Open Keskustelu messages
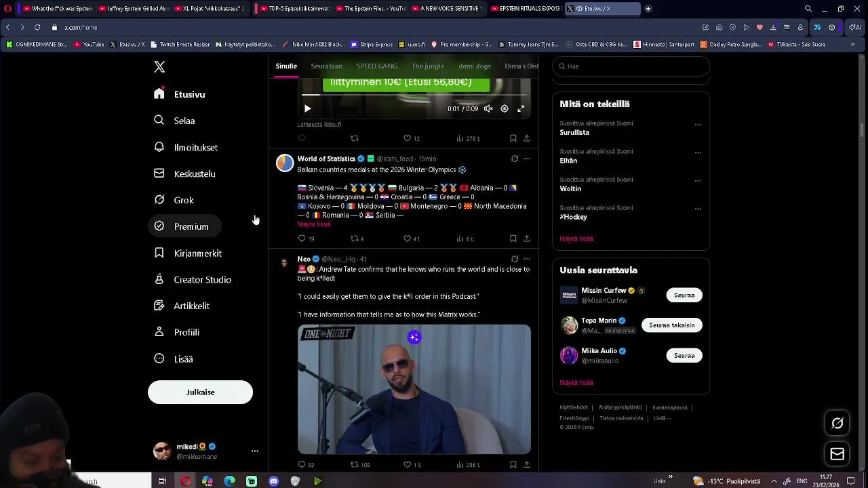Image resolution: width=868 pixels, height=488 pixels. (x=184, y=174)
